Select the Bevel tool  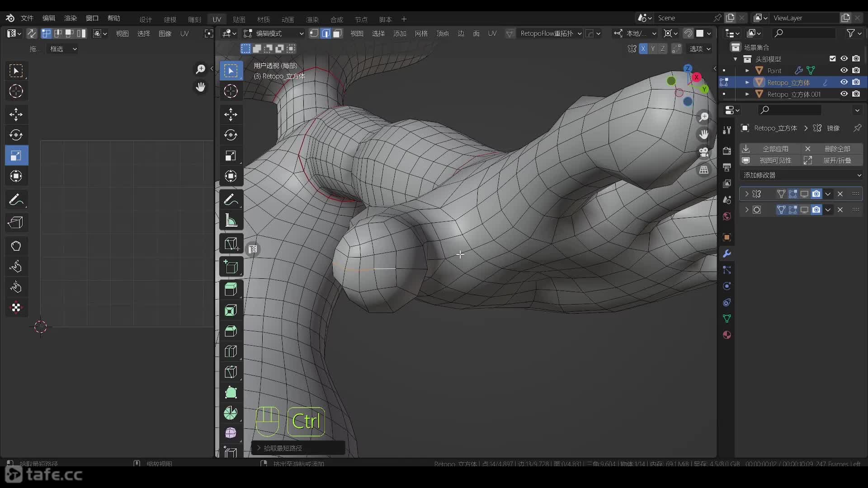tap(231, 331)
